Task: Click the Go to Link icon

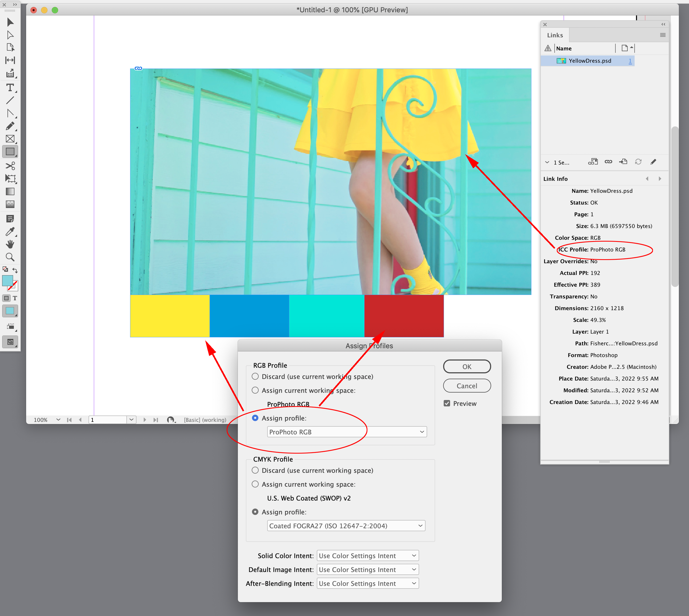Action: coord(623,162)
